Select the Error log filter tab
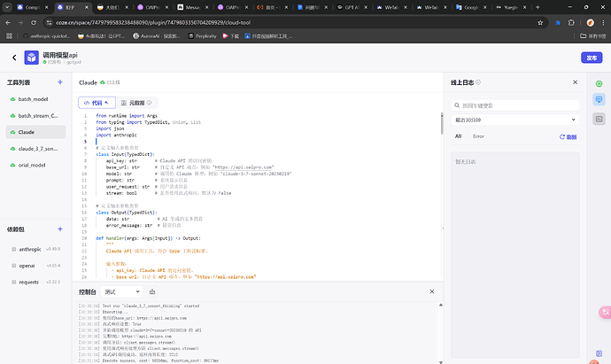Image resolution: width=611 pixels, height=364 pixels. click(478, 136)
